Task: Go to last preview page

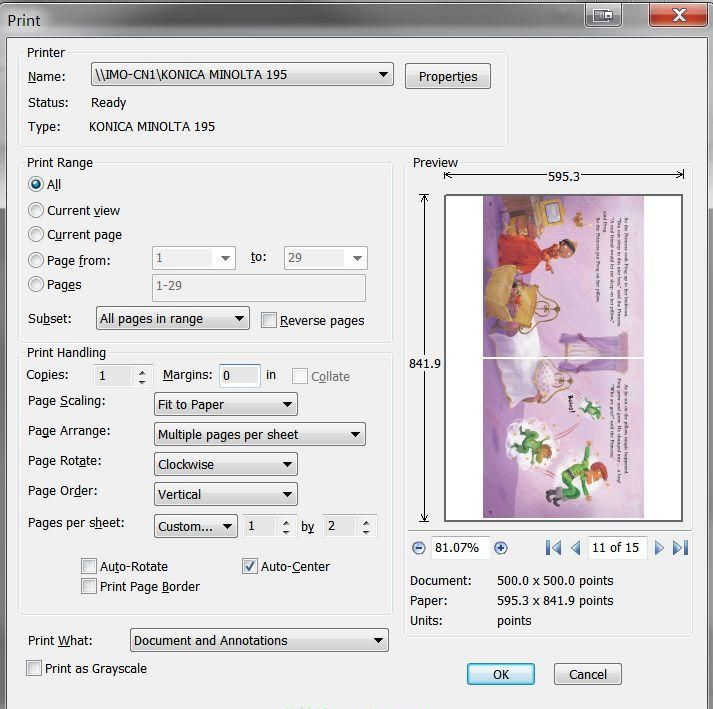Action: [680, 548]
